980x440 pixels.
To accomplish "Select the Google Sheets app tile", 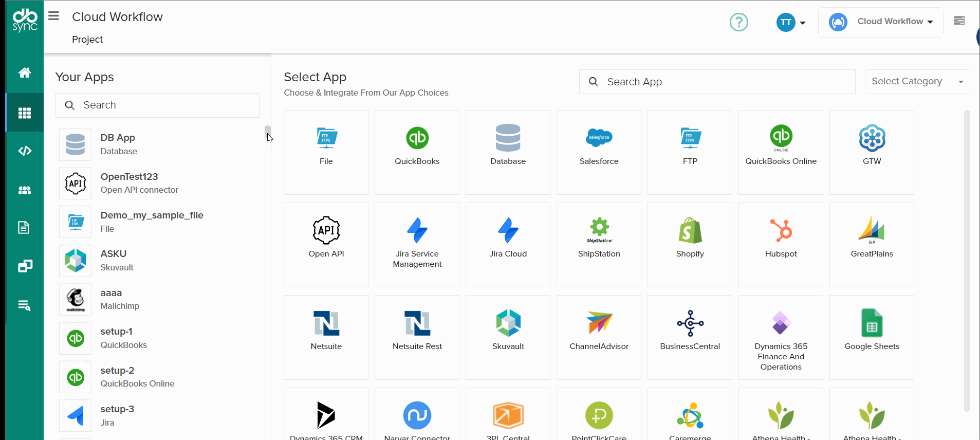I will [872, 337].
